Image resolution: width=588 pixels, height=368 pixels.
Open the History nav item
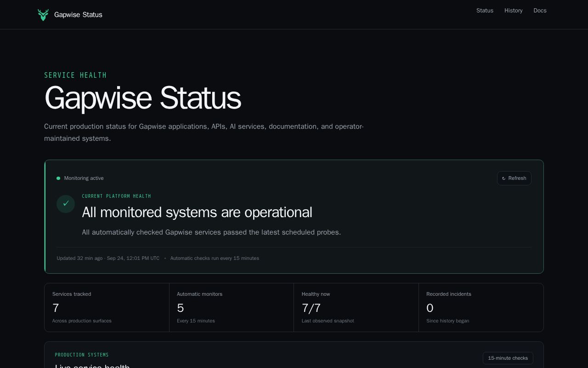[x=513, y=11]
